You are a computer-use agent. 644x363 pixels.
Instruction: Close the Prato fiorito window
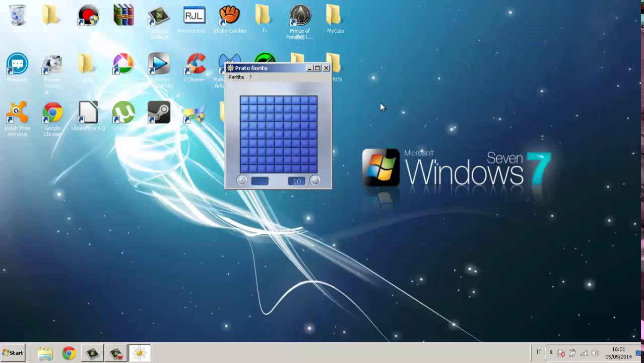click(x=326, y=68)
